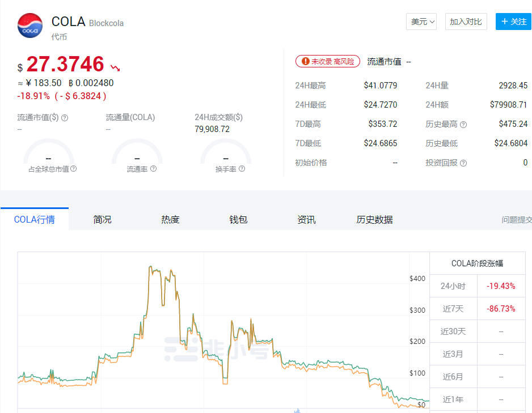Click help icon next to 流通市值($)
The image size is (532, 413).
click(65, 118)
